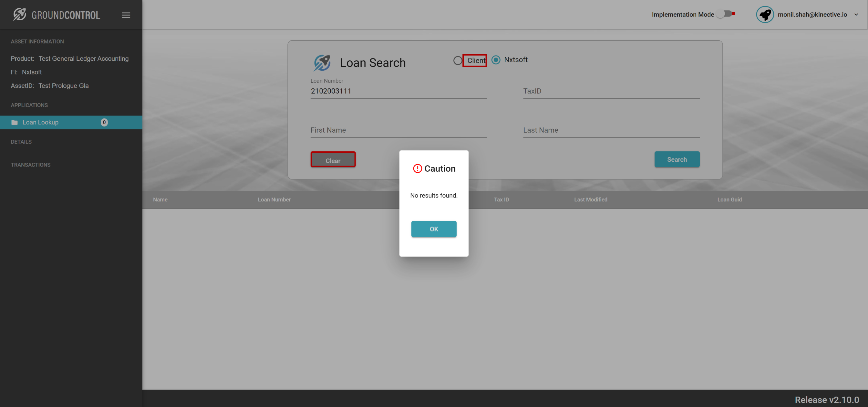Sort by Last Modified column header
This screenshot has height=407, width=868.
(590, 199)
